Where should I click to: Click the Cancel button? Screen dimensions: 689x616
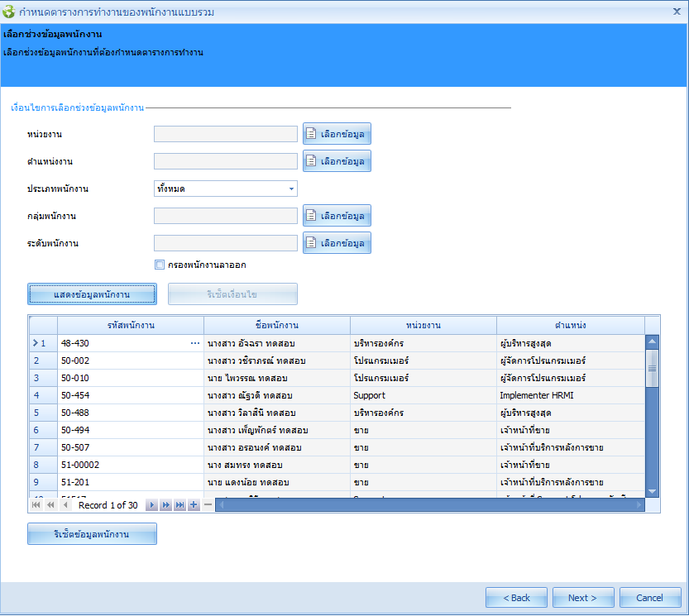(x=650, y=598)
